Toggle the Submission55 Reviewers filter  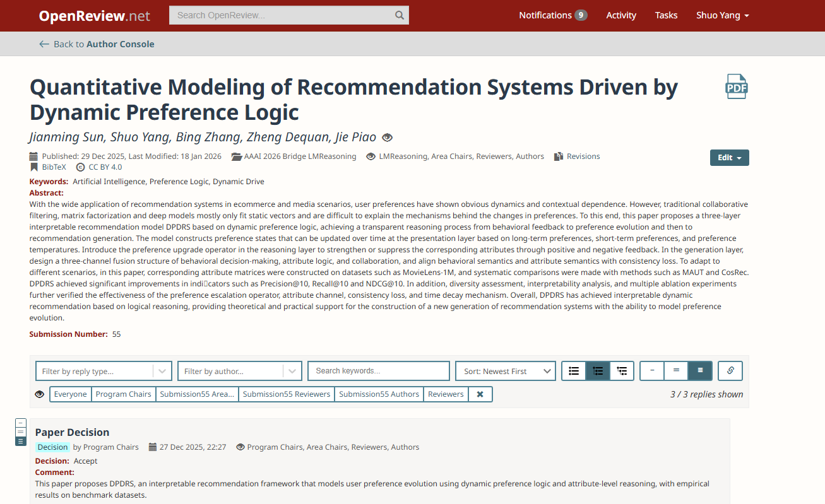[x=287, y=394]
